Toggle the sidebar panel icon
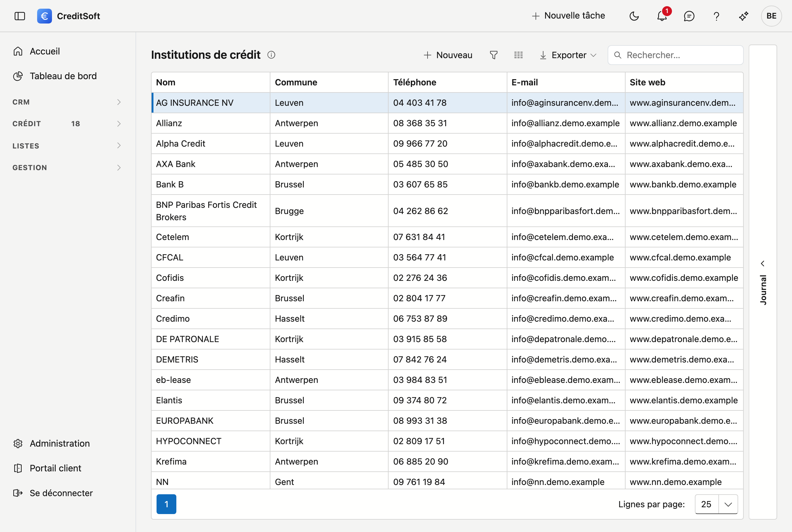 coord(20,16)
